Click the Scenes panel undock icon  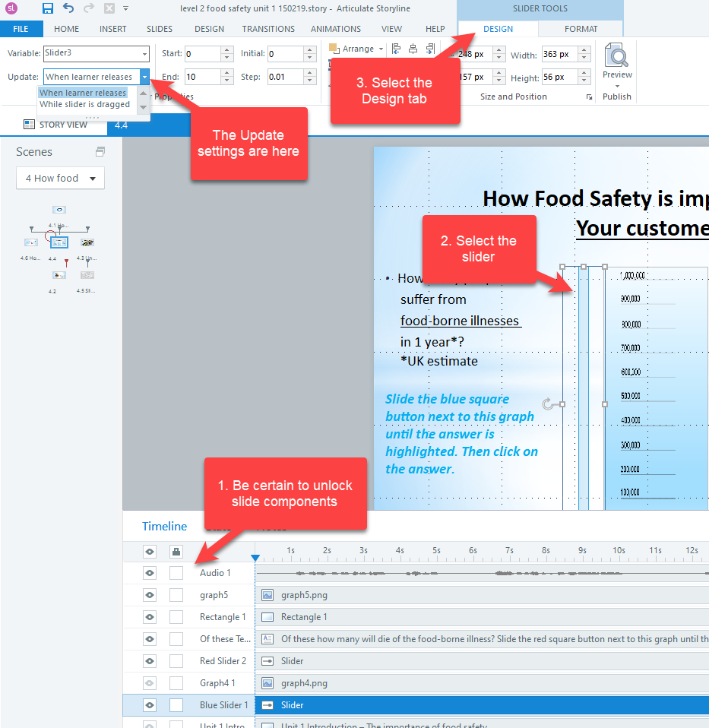pos(100,152)
